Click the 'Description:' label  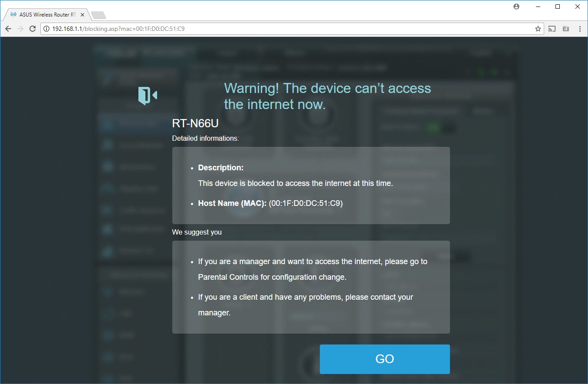click(221, 167)
